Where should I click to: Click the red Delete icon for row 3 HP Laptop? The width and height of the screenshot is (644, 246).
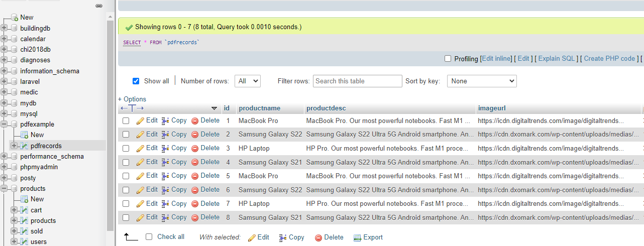[195, 149]
